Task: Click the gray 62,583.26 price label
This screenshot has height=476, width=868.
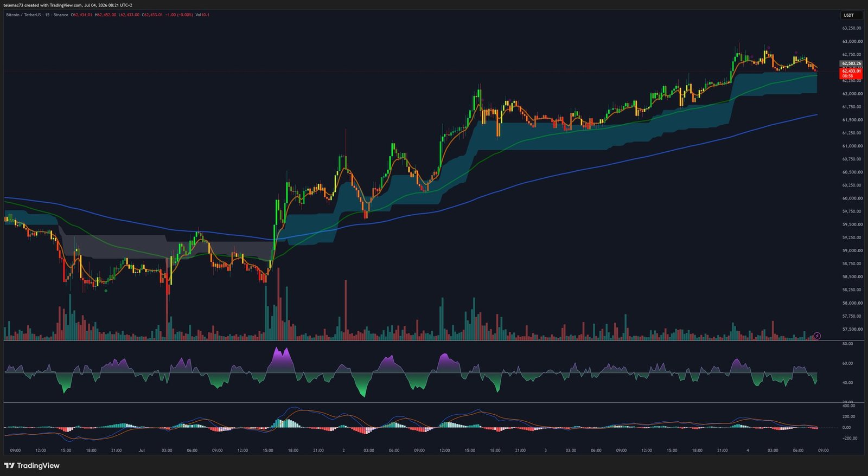Action: (x=851, y=63)
